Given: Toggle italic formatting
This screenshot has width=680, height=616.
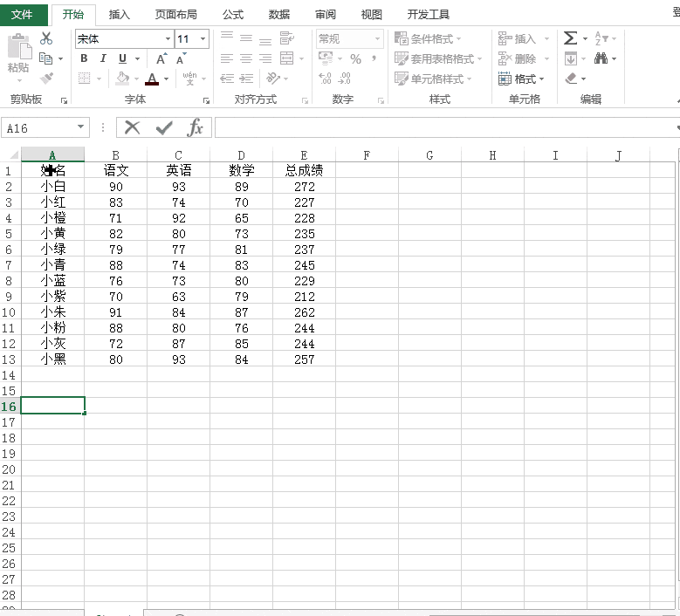Looking at the screenshot, I should tap(103, 58).
